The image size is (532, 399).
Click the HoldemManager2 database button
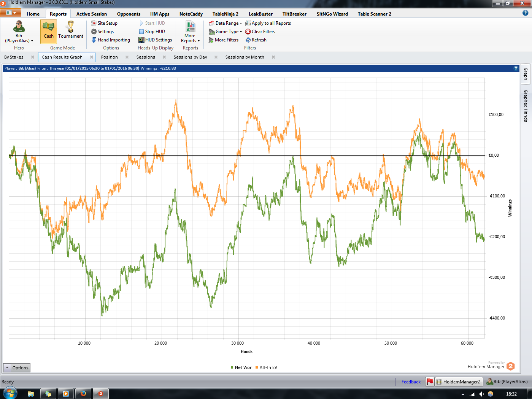point(459,382)
